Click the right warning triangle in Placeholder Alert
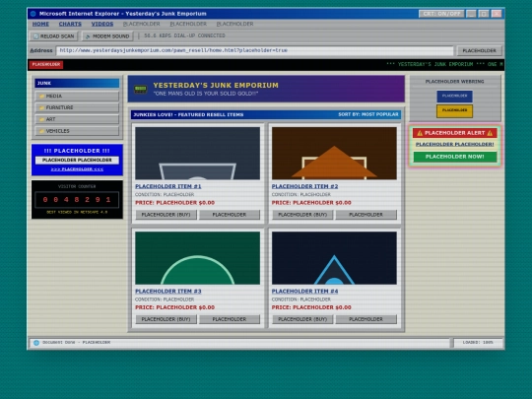The height and width of the screenshot is (399, 532). (x=490, y=133)
